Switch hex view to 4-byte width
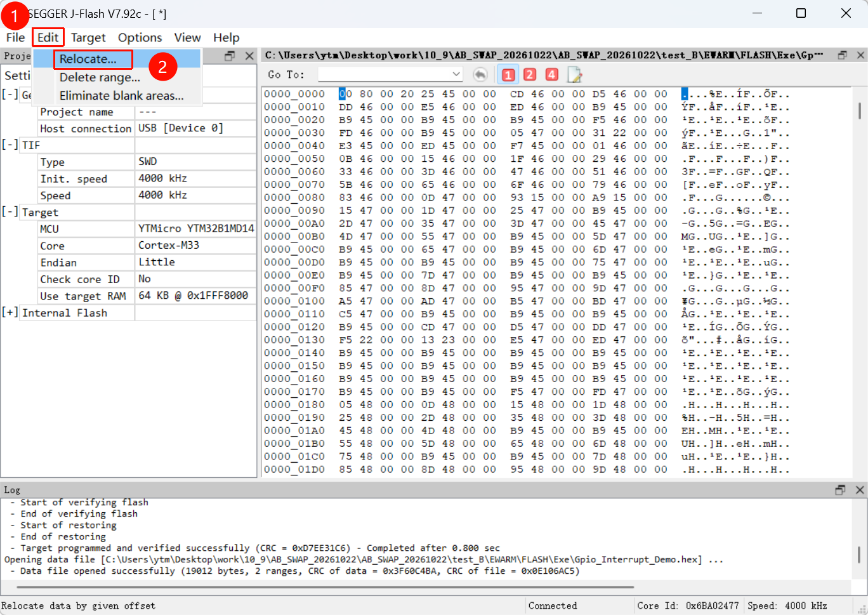 pos(552,75)
